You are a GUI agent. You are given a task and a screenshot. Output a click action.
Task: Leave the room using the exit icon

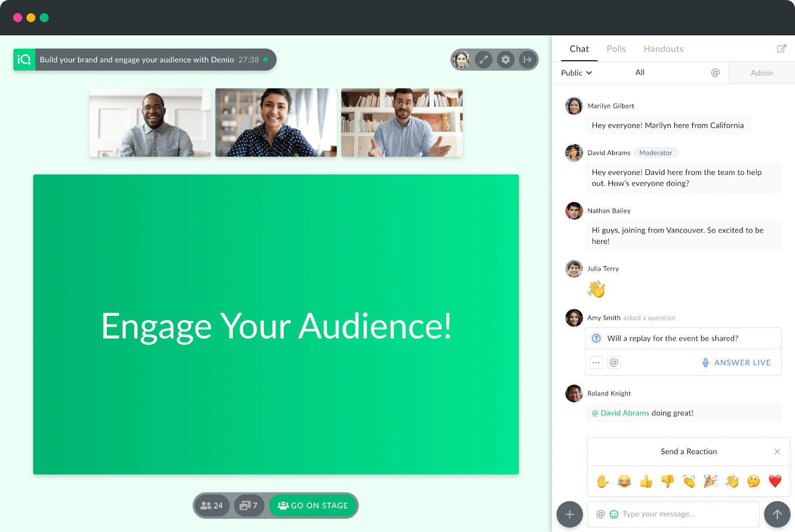tap(527, 59)
